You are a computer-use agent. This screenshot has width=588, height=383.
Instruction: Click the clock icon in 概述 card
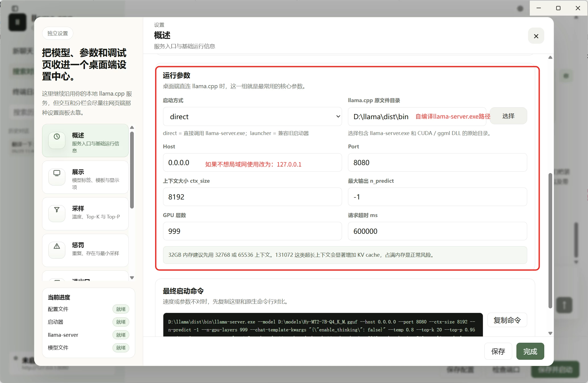point(57,136)
